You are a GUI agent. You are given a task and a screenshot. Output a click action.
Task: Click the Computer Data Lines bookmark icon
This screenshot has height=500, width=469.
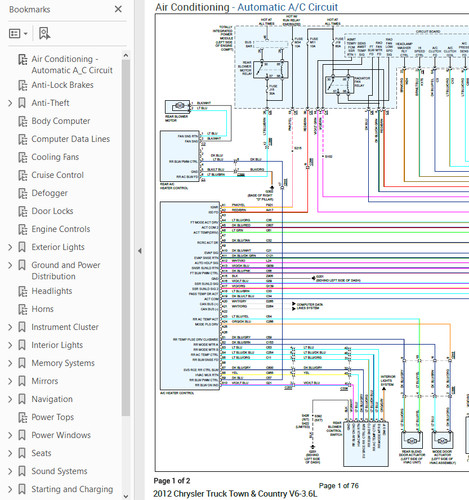point(23,139)
